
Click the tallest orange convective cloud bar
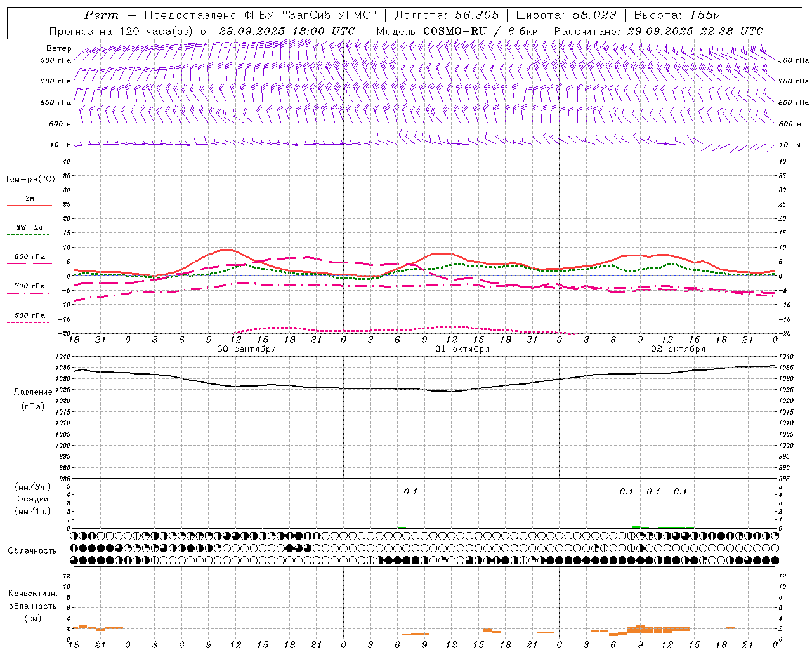click(640, 628)
